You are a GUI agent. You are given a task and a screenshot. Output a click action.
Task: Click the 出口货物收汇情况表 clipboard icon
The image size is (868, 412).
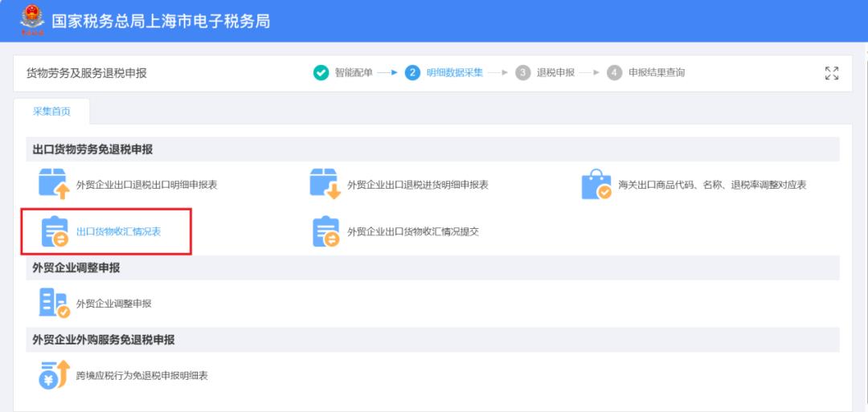click(55, 232)
